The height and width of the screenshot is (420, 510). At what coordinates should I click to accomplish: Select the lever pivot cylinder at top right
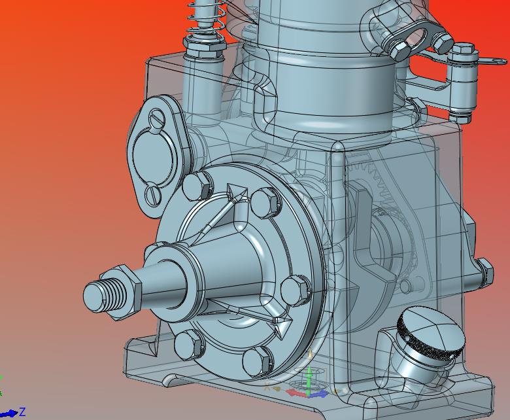click(x=461, y=83)
